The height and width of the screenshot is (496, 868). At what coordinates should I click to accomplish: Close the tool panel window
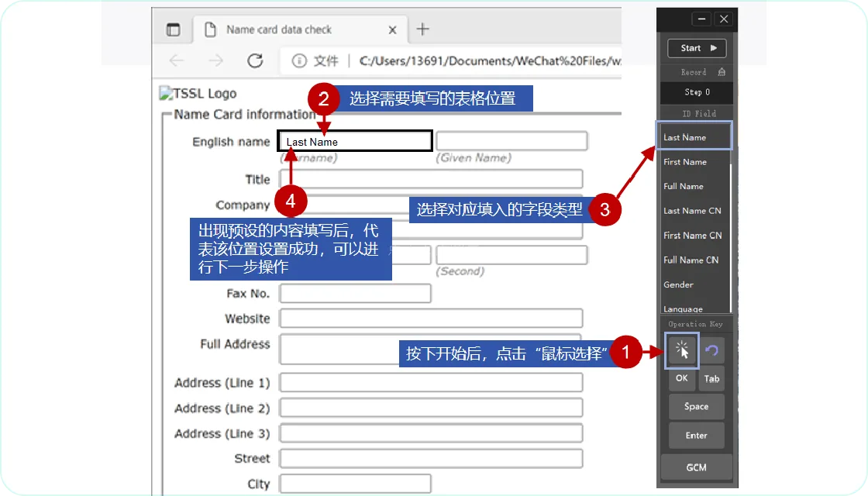coord(724,19)
